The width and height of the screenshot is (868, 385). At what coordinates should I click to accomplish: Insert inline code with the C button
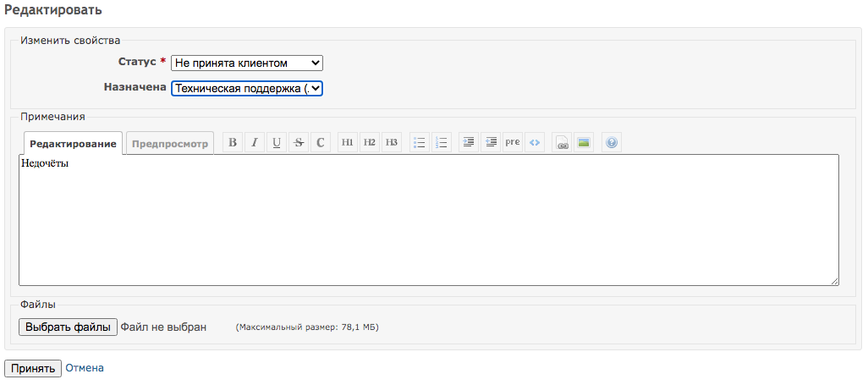click(321, 143)
